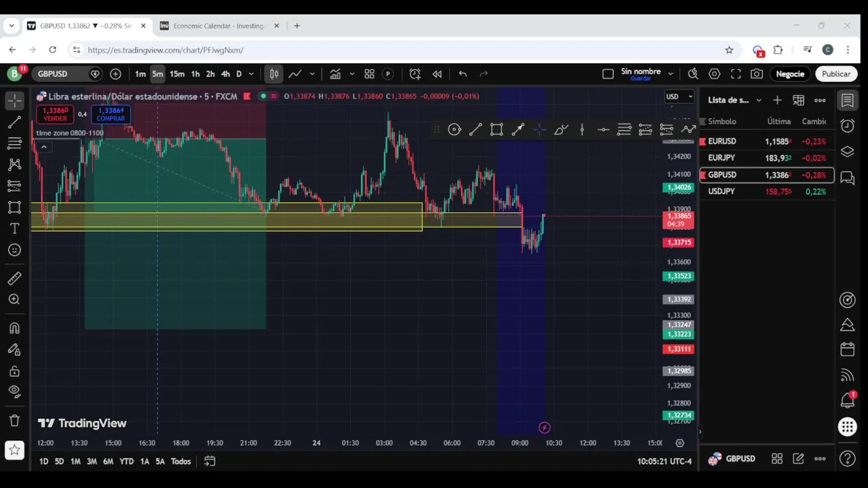Select the zoom in tool
868x488 pixels.
point(14,299)
